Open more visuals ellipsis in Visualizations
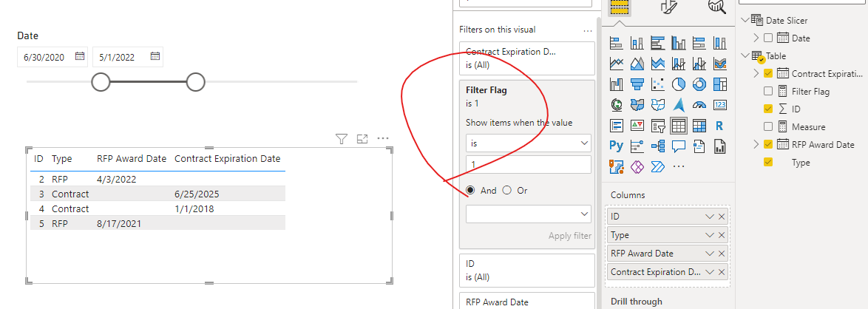Image resolution: width=868 pixels, height=309 pixels. pos(678,166)
